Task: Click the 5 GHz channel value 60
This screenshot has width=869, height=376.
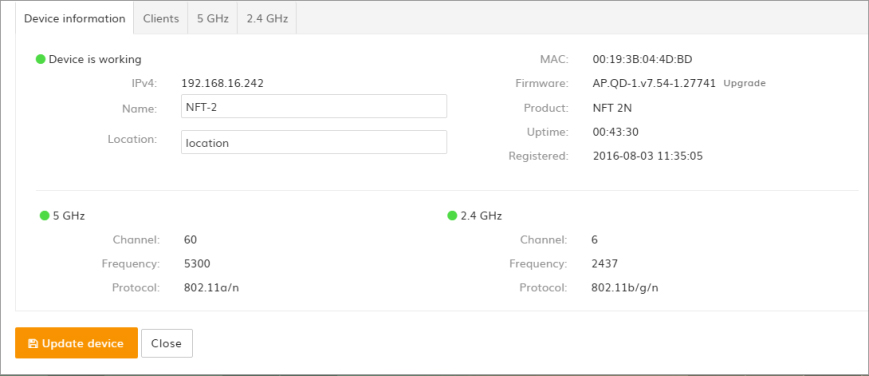Action: [x=191, y=240]
